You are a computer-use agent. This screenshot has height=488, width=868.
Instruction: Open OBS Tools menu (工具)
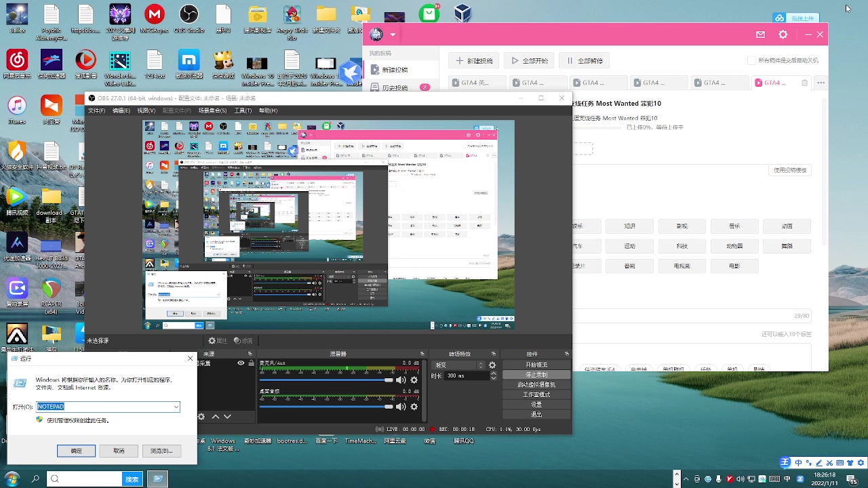tap(243, 110)
